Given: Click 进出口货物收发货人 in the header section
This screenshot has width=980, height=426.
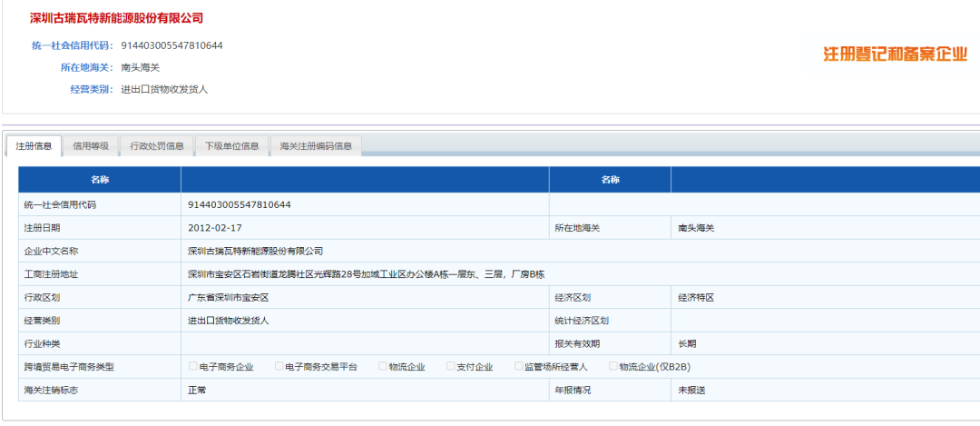Looking at the screenshot, I should click(164, 89).
